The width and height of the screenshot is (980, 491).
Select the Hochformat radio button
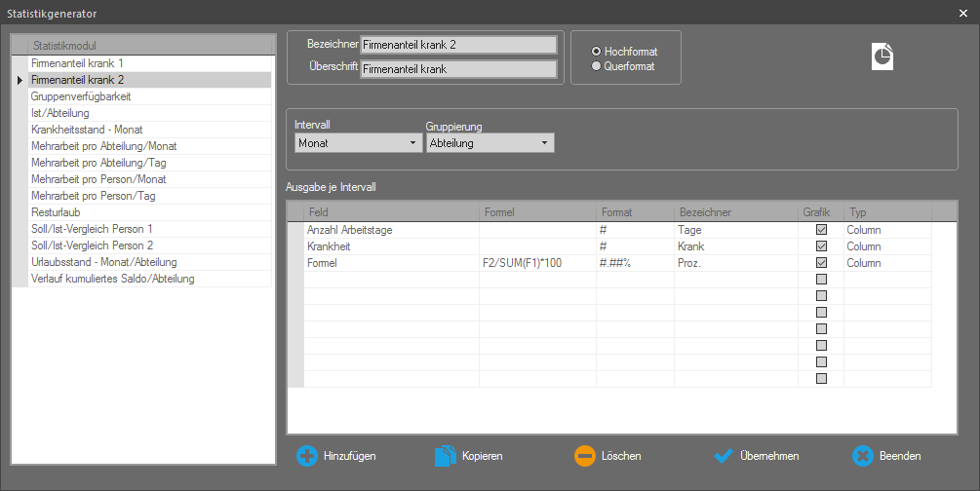click(597, 51)
